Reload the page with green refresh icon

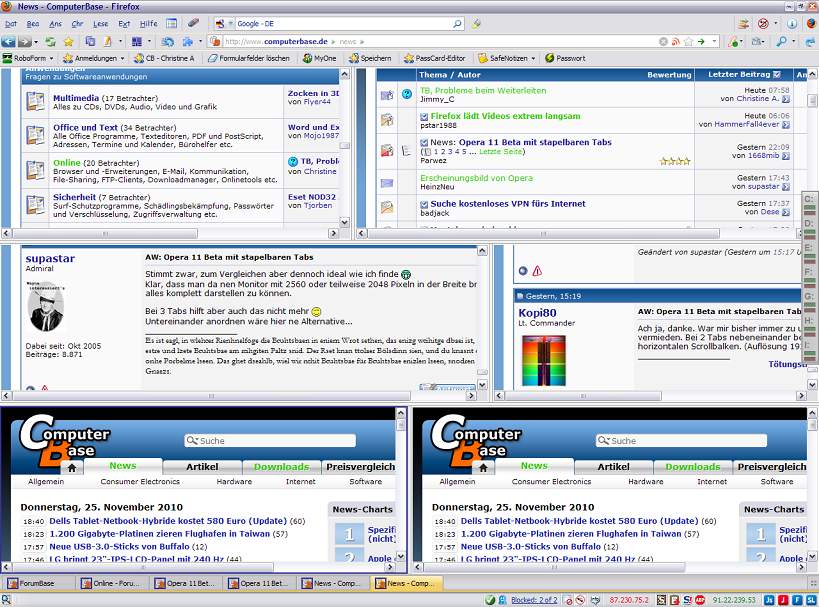(x=50, y=41)
